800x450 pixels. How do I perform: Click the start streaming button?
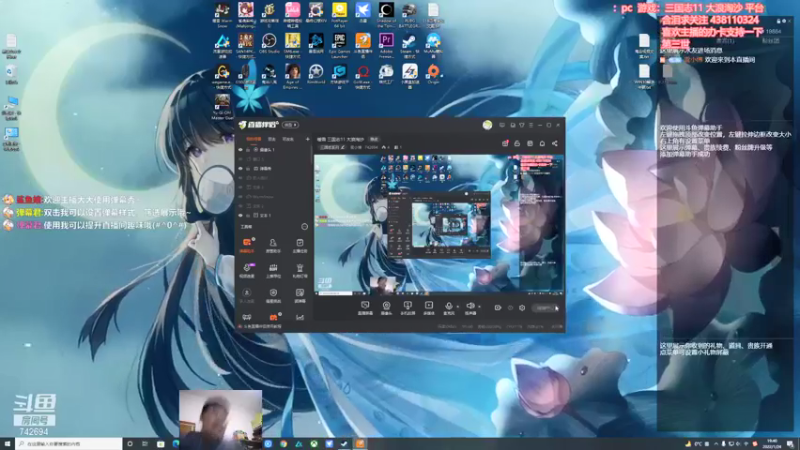(545, 308)
